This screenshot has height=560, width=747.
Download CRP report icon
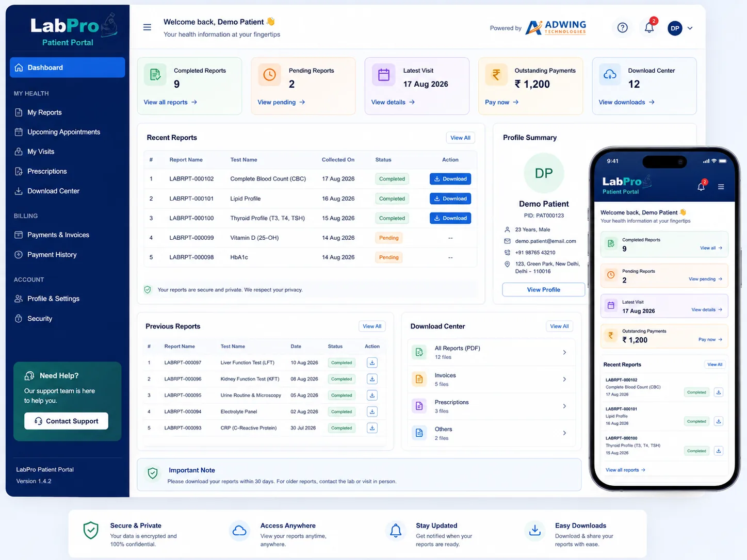click(x=372, y=428)
